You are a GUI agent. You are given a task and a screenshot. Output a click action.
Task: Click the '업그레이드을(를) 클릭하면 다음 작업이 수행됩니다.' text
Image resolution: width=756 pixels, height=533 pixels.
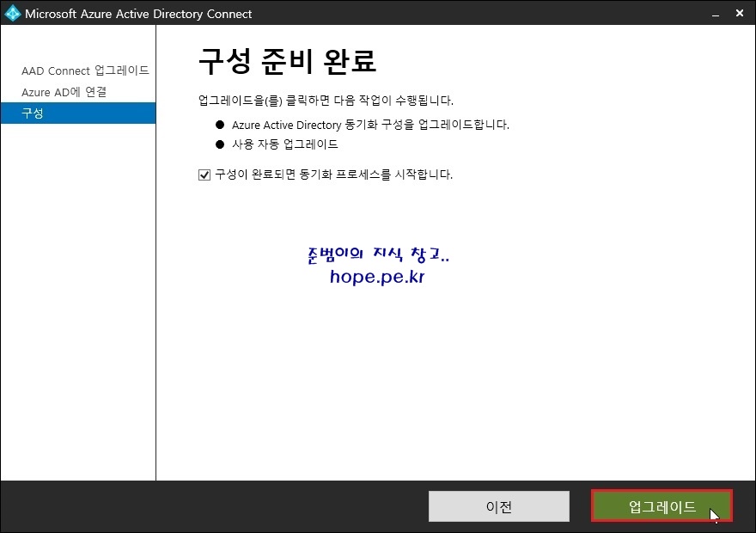point(326,101)
